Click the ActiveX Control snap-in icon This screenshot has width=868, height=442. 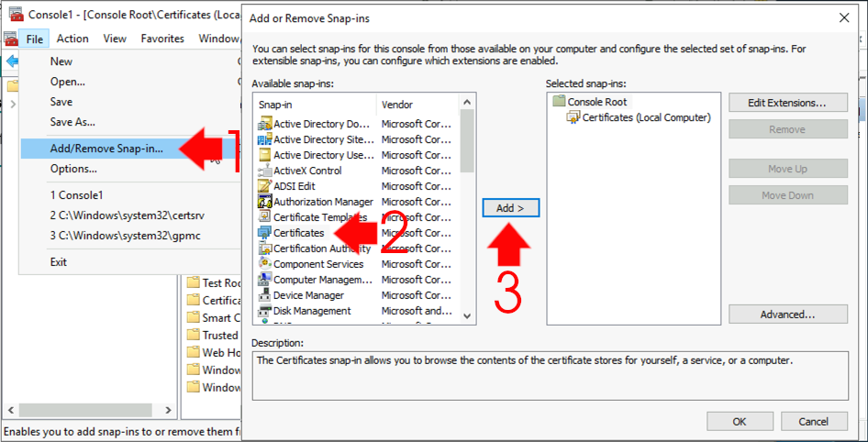(265, 171)
